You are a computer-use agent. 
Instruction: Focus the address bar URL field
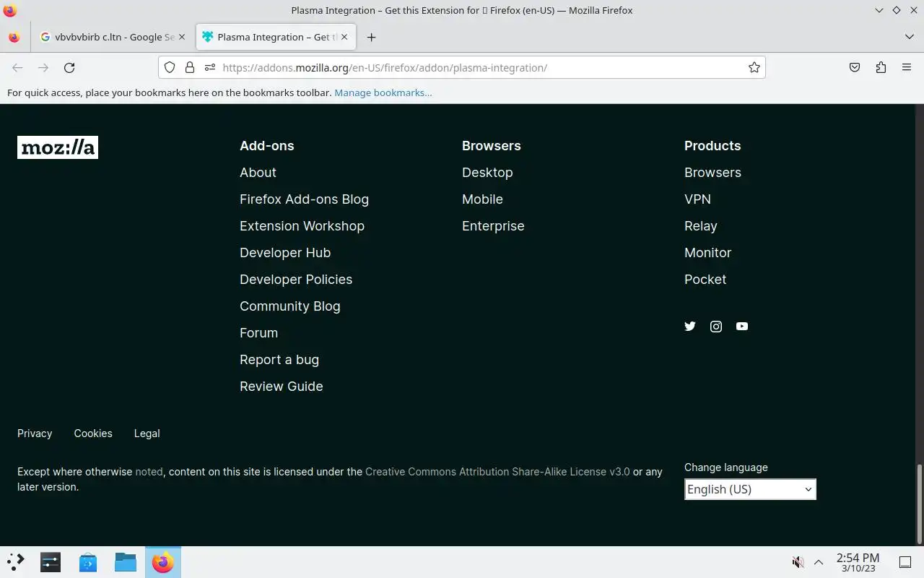tap(462, 67)
